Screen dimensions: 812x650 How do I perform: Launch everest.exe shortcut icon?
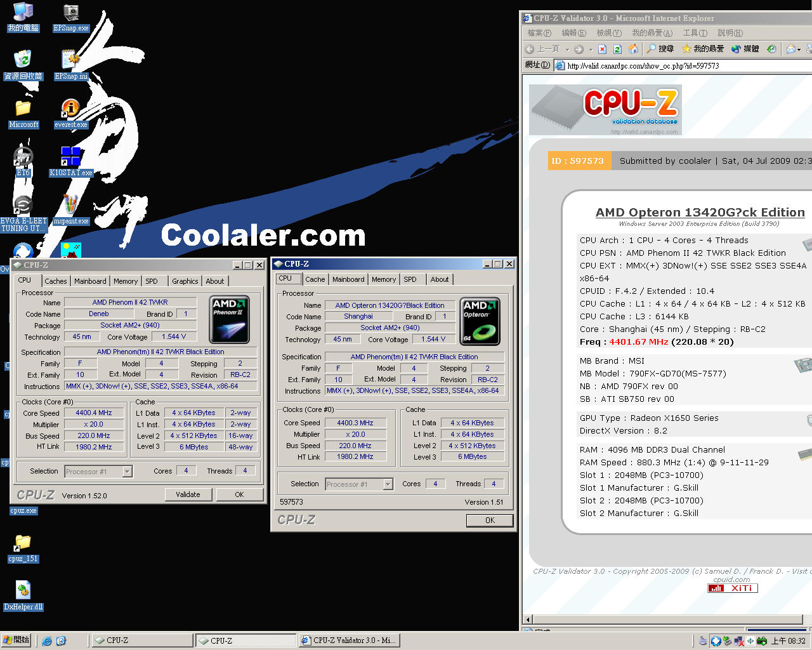pyautogui.click(x=71, y=114)
